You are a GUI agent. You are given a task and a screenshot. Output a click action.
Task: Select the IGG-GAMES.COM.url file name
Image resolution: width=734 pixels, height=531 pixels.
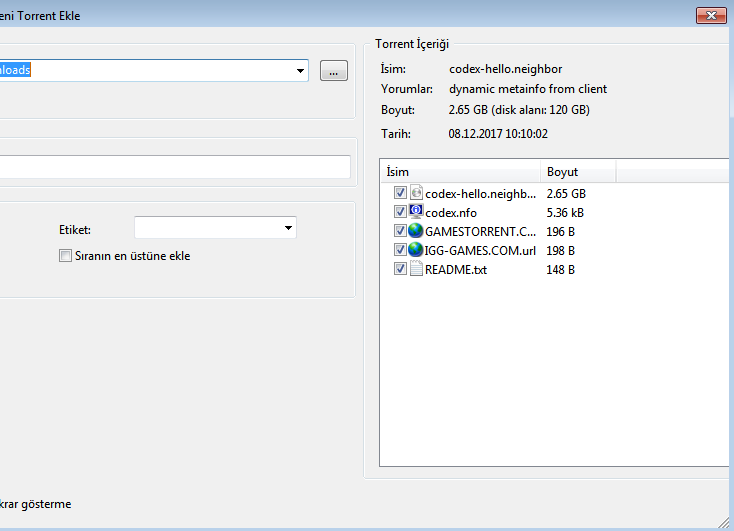480,251
